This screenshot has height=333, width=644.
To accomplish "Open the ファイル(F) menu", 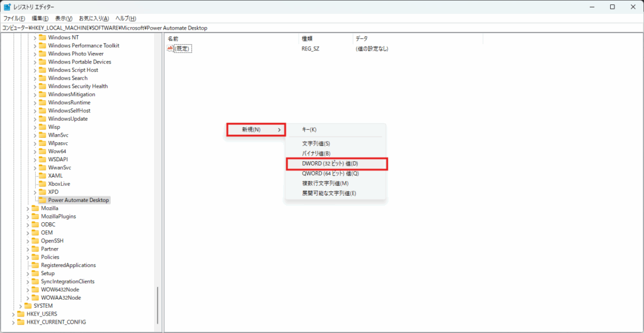I will [14, 18].
